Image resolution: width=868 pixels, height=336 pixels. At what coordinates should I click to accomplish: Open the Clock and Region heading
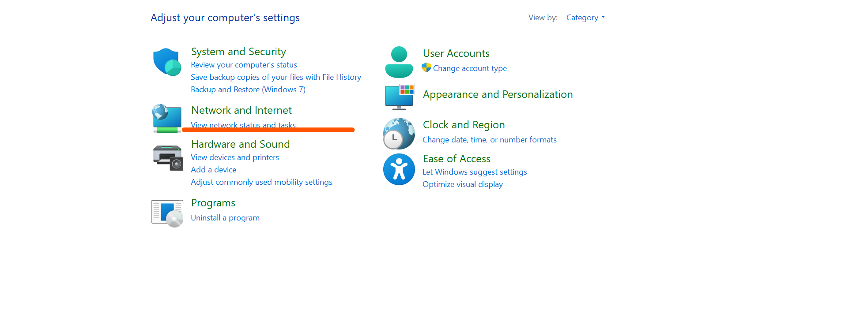(x=464, y=125)
